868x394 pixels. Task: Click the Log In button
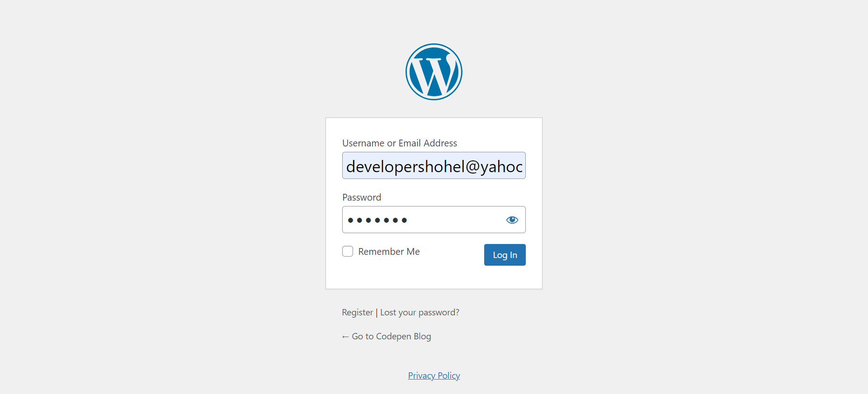click(505, 255)
